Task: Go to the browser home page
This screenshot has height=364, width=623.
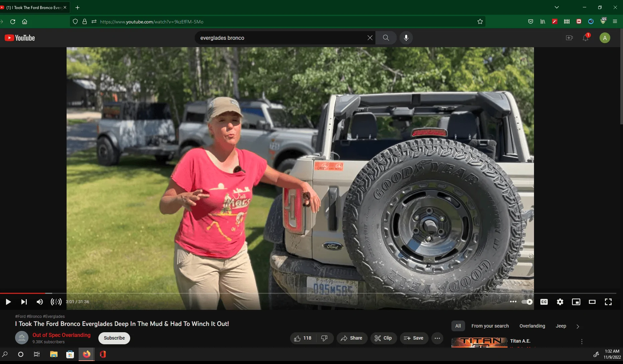Action: point(24,22)
